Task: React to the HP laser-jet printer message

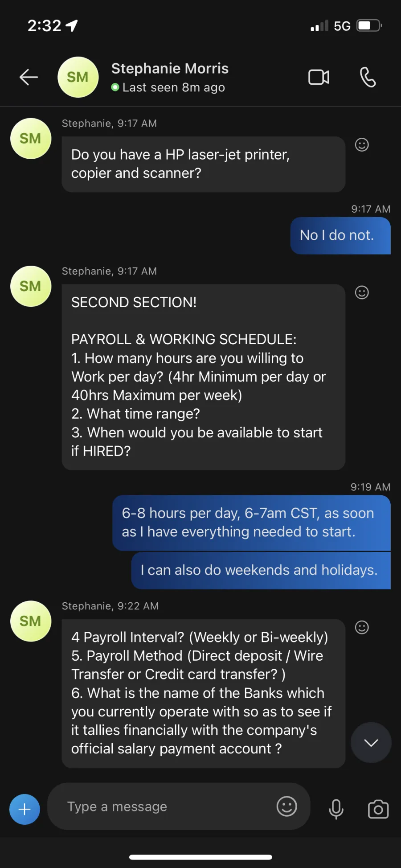Action: pyautogui.click(x=362, y=145)
